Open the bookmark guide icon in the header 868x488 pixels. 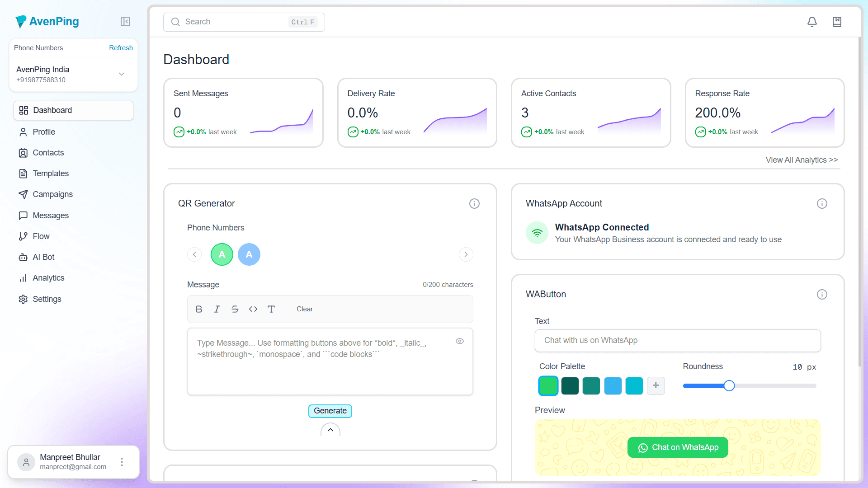pyautogui.click(x=837, y=22)
